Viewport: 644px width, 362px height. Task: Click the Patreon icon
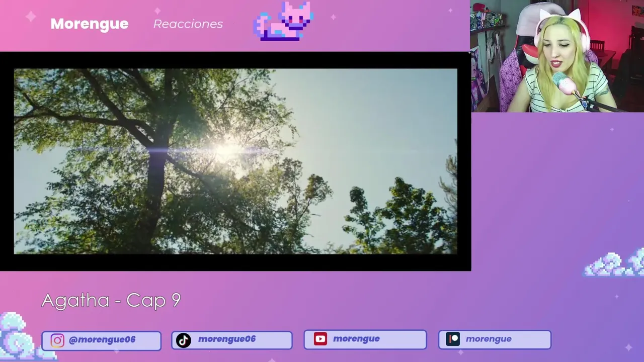coord(453,339)
